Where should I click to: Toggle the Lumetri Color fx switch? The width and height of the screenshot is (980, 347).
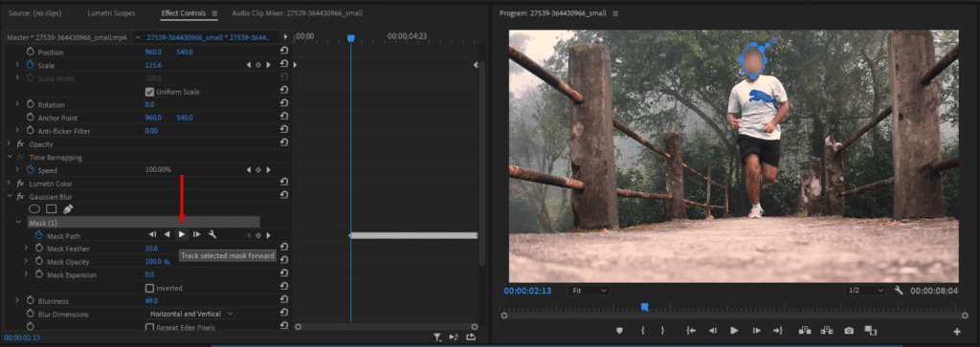20,184
